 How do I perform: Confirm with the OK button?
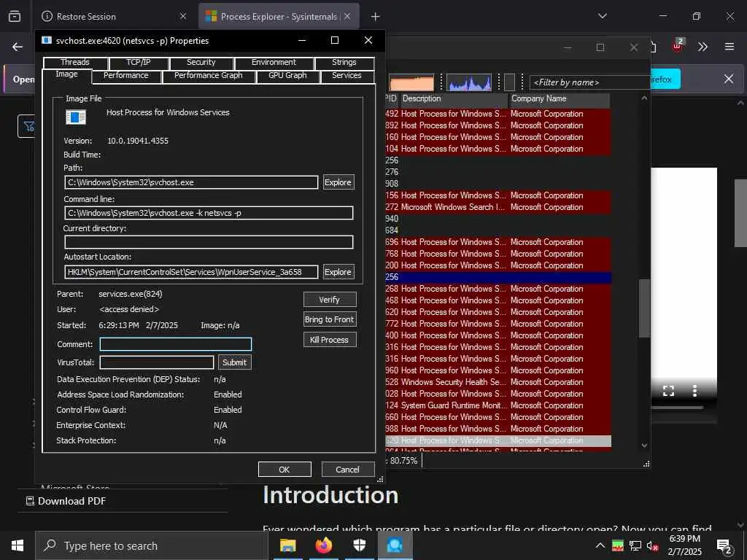click(285, 470)
